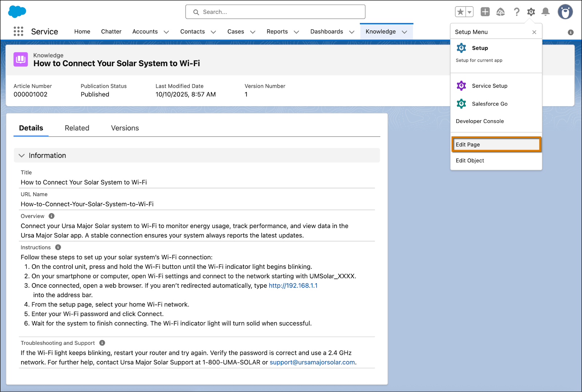Image resolution: width=582 pixels, height=392 pixels.
Task: Open the Trailhead guidance cloud icon
Action: point(501,12)
